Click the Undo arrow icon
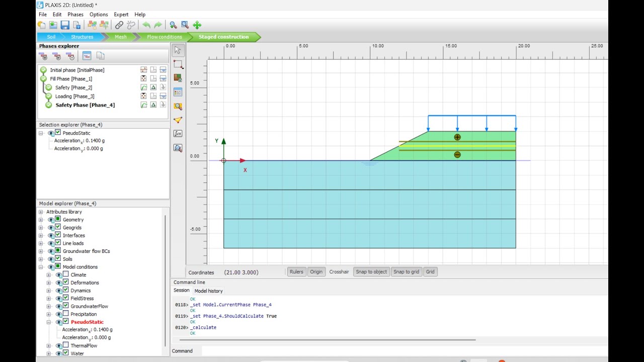644x362 pixels. (x=146, y=25)
